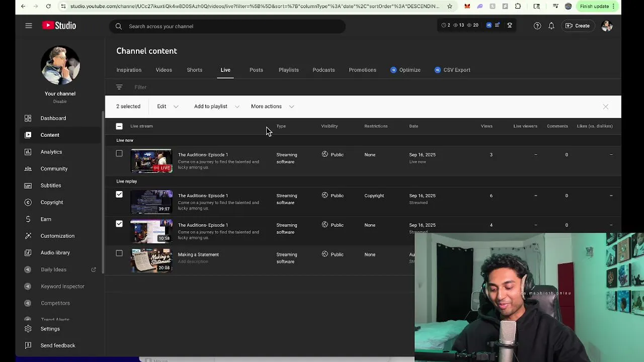Viewport: 644px width, 362px height.
Task: Open the Dashboard icon in the sidebar
Action: [x=28, y=118]
